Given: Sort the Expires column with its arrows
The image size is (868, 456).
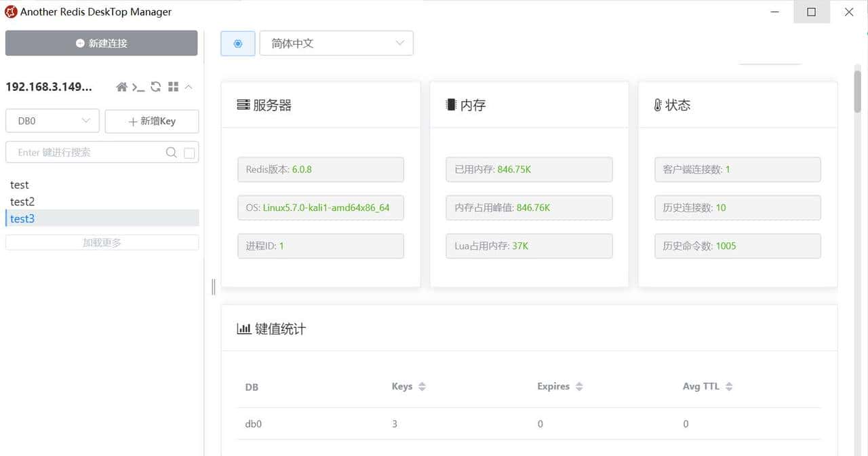Looking at the screenshot, I should point(580,386).
